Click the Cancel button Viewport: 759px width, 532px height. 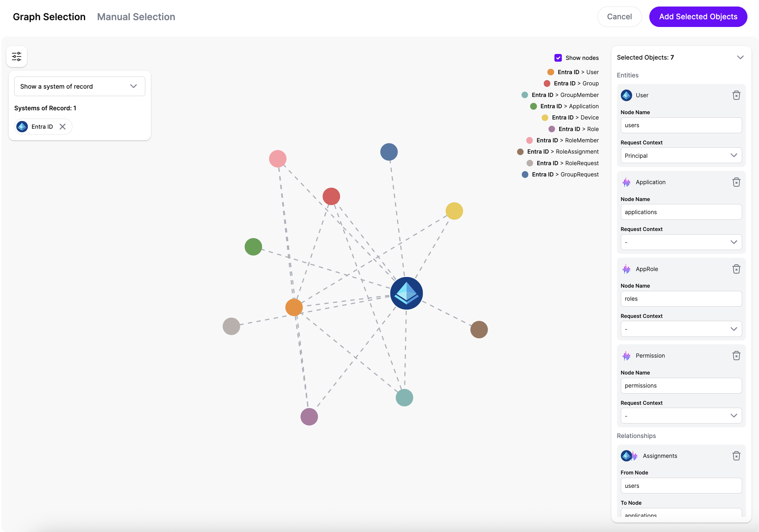click(x=619, y=17)
